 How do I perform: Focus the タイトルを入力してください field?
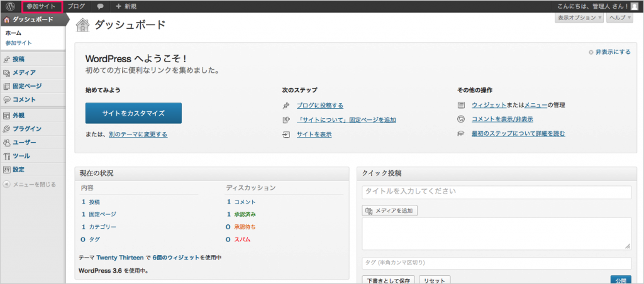click(497, 192)
